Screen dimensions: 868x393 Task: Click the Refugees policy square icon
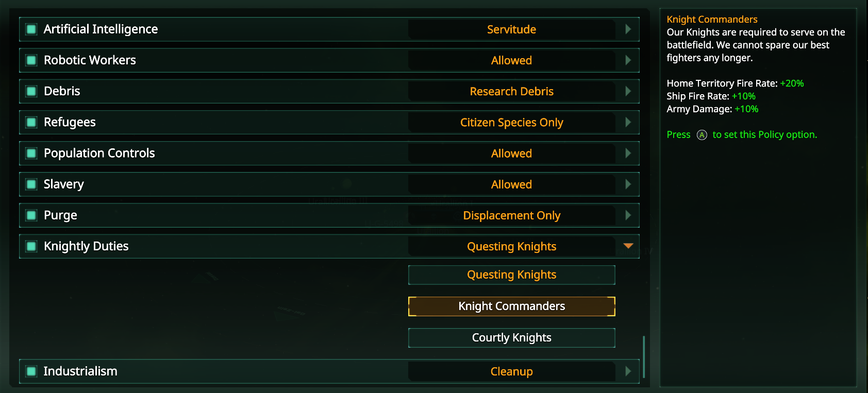pos(31,122)
